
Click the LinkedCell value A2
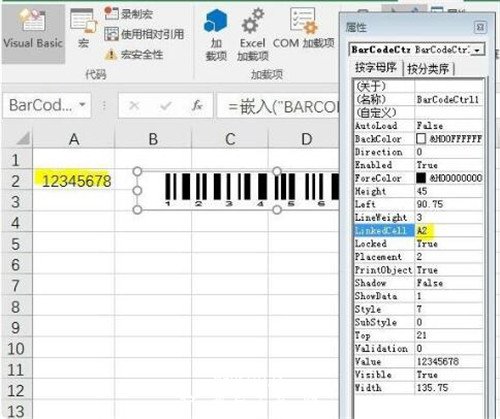pos(422,231)
